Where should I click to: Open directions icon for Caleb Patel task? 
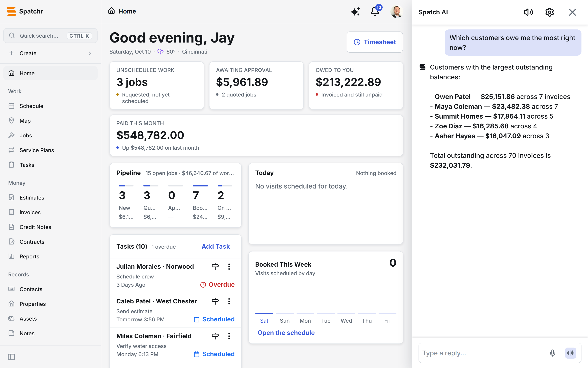[x=215, y=301]
